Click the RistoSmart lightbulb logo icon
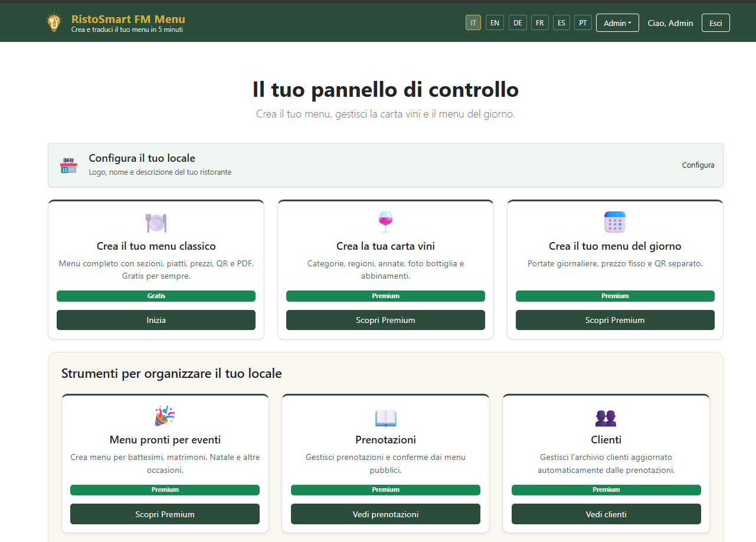Image resolution: width=756 pixels, height=542 pixels. 54,22
